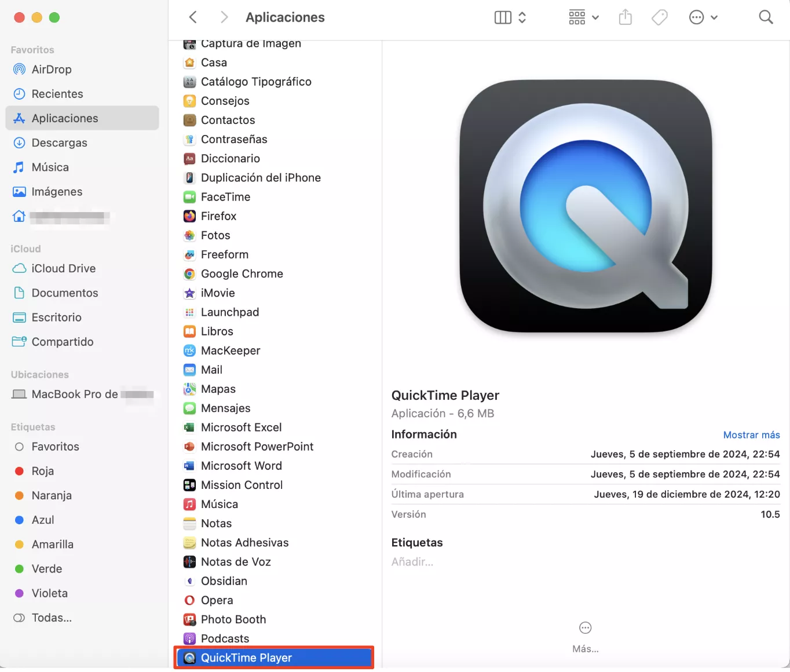Open the search magnifier icon
Image resolution: width=790 pixels, height=672 pixels.
click(x=766, y=17)
